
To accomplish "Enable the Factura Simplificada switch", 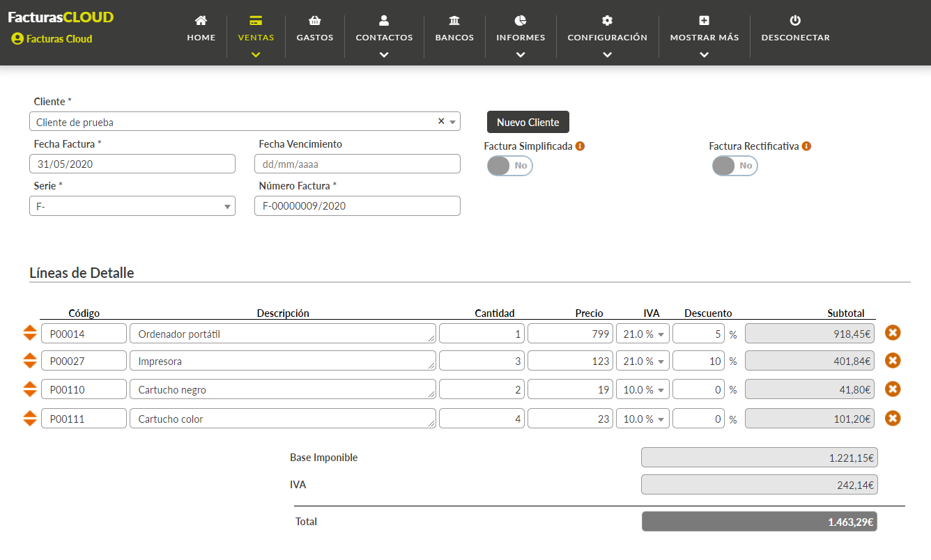I will click(509, 166).
